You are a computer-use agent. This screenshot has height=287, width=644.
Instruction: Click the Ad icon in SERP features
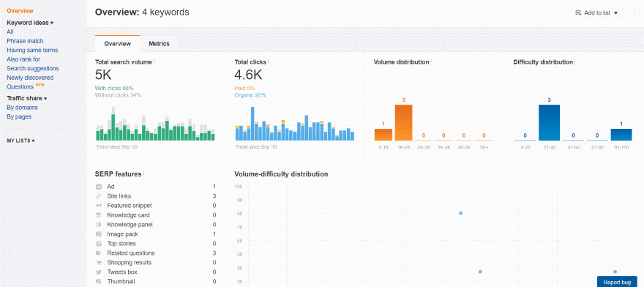(99, 187)
